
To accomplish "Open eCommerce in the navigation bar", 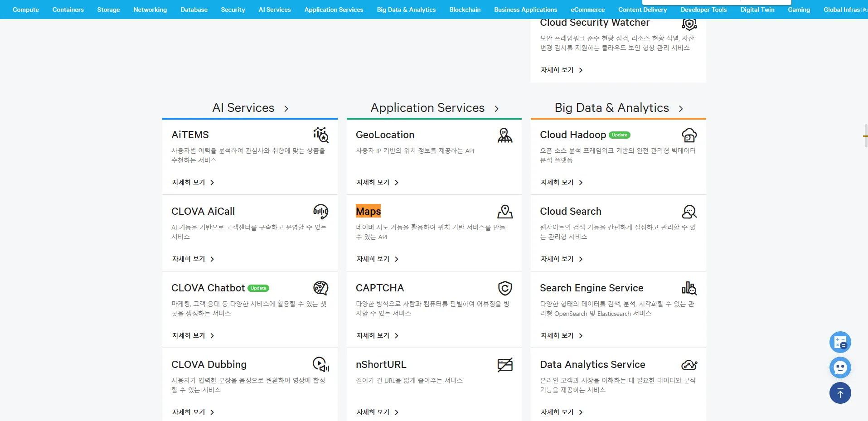I will 587,10.
